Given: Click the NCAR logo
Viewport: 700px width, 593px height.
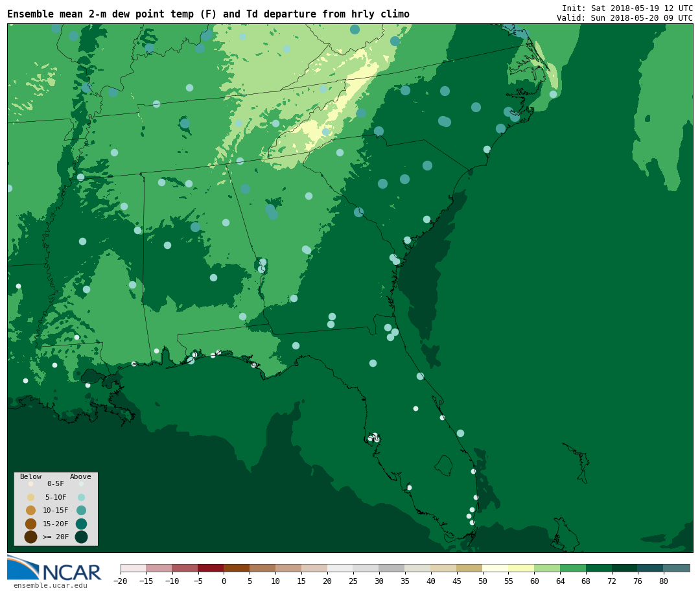Looking at the screenshot, I should click(x=54, y=568).
